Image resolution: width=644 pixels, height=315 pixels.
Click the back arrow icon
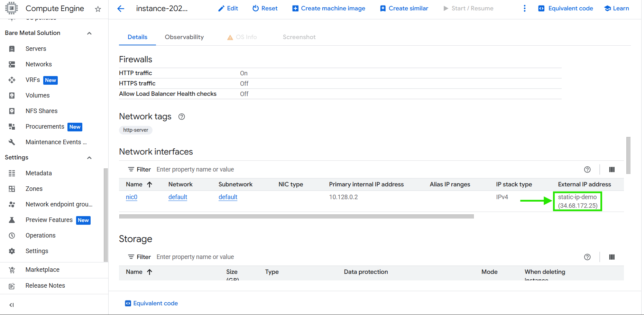[121, 9]
